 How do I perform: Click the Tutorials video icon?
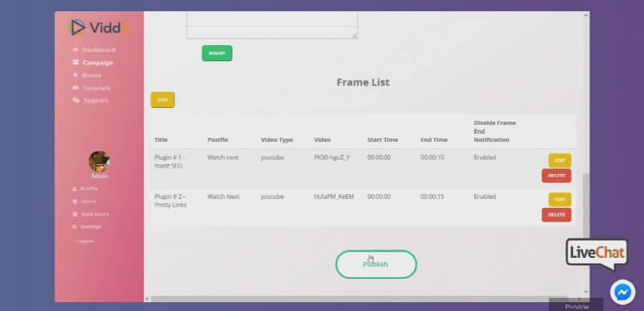(x=75, y=88)
